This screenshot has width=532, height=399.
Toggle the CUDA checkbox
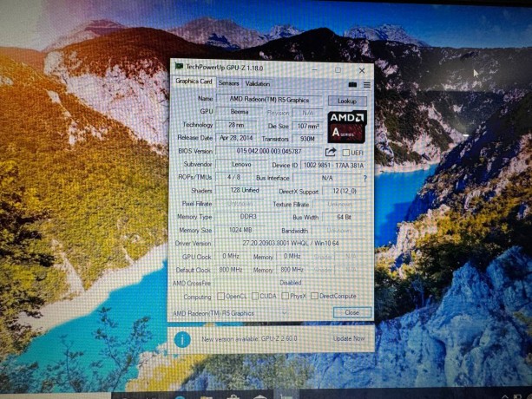[x=255, y=297]
